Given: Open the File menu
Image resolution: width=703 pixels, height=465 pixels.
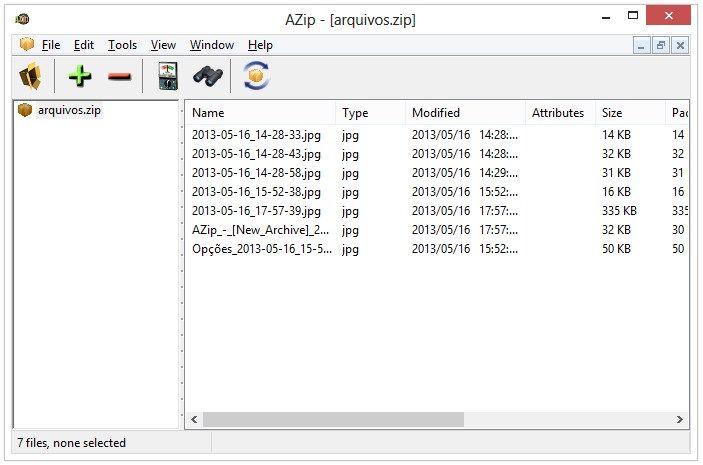Looking at the screenshot, I should [x=51, y=45].
